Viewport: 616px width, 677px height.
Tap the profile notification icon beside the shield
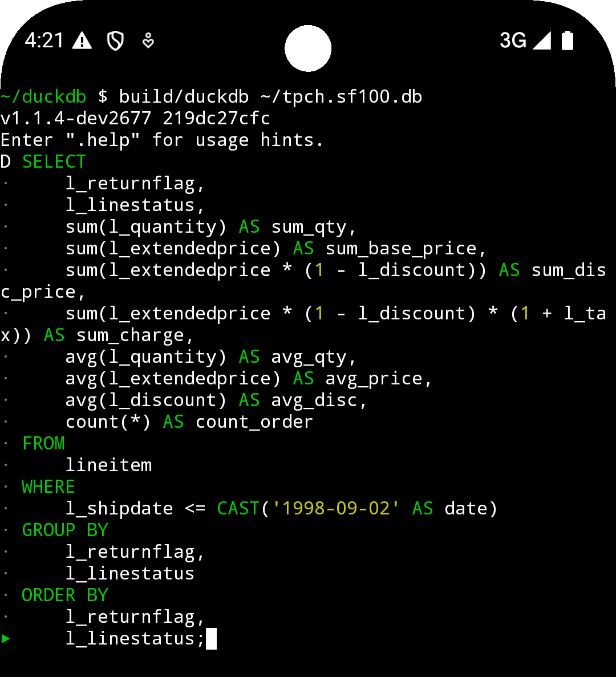click(148, 40)
